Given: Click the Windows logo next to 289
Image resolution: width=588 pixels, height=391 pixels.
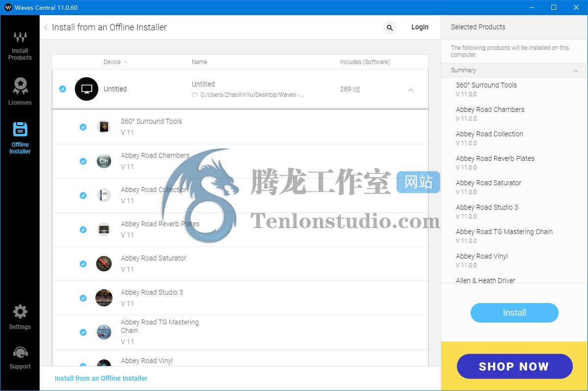Looking at the screenshot, I should 357,89.
